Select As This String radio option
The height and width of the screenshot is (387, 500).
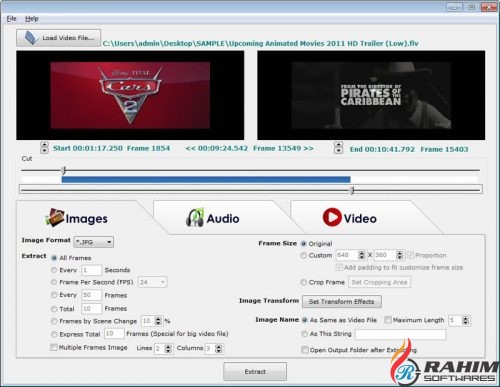[x=304, y=334]
